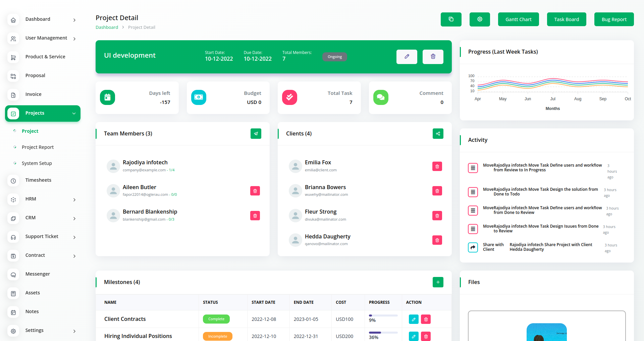Click the Dashboard breadcrumb link

pos(107,27)
